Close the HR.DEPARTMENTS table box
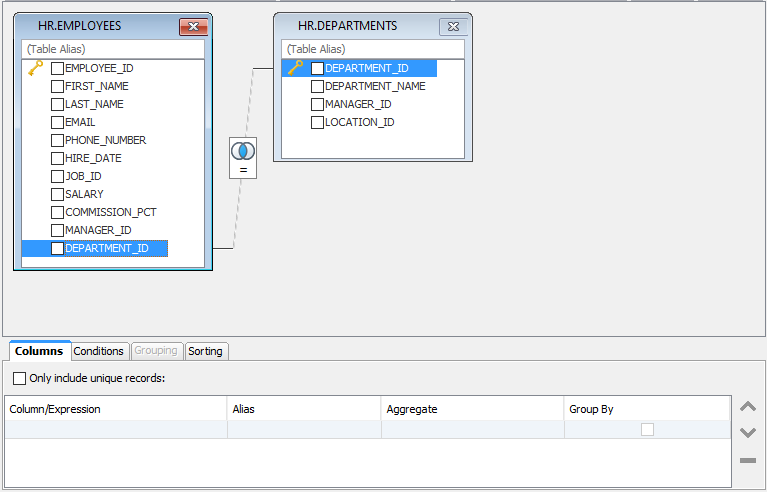 (x=453, y=27)
